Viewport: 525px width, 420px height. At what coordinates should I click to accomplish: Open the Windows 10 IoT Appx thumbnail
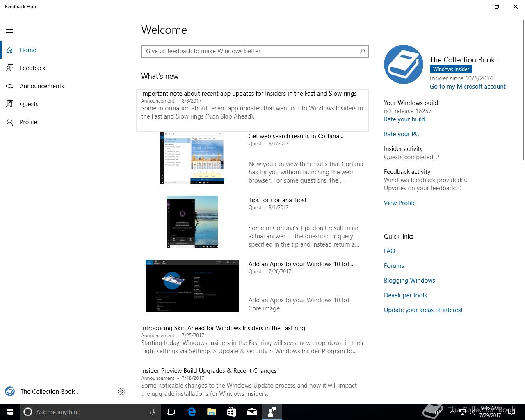point(192,286)
